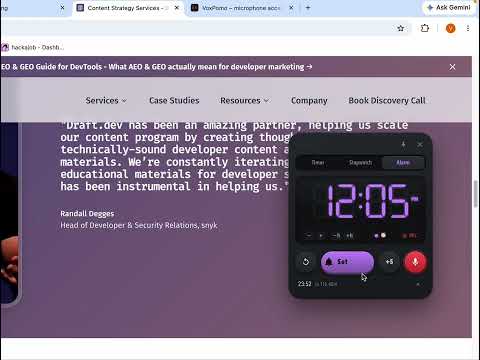This screenshot has height=360, width=480.
Task: Switch to the Timer tab
Action: pyautogui.click(x=318, y=163)
